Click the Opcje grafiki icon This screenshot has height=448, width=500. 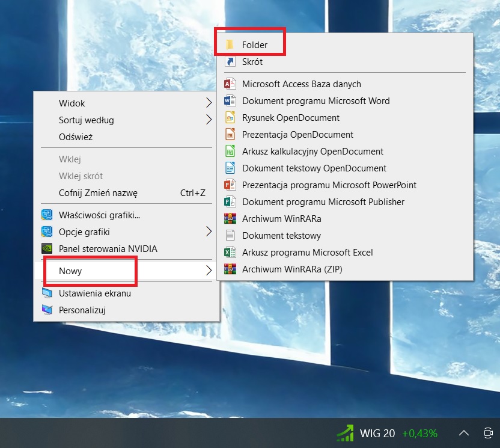pos(47,232)
